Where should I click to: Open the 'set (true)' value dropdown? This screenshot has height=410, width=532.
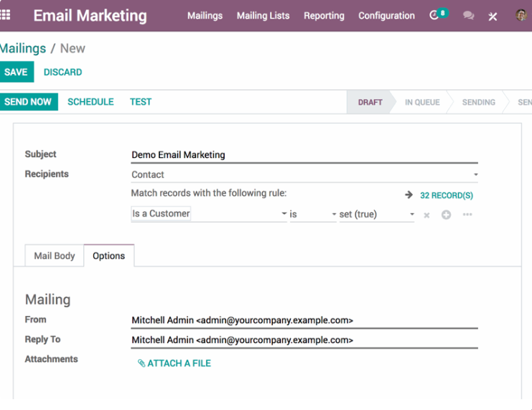376,214
